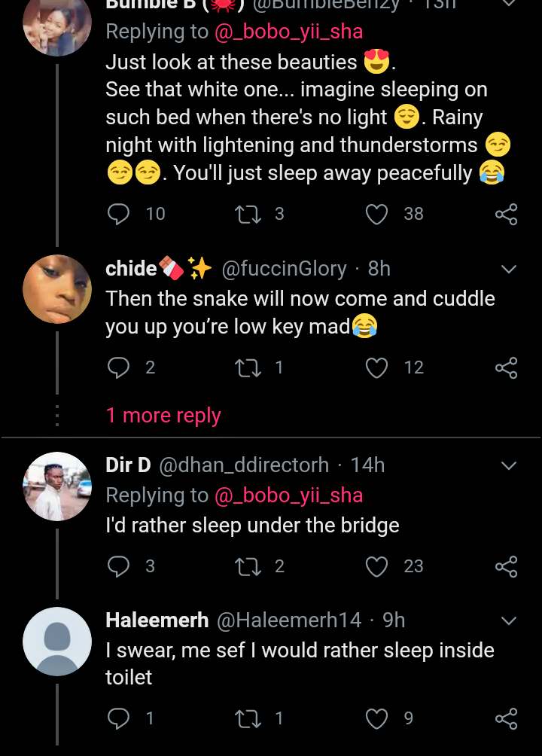Viewport: 542px width, 756px height.
Task: Open Haleemerh's tweet options chevron
Action: point(509,621)
